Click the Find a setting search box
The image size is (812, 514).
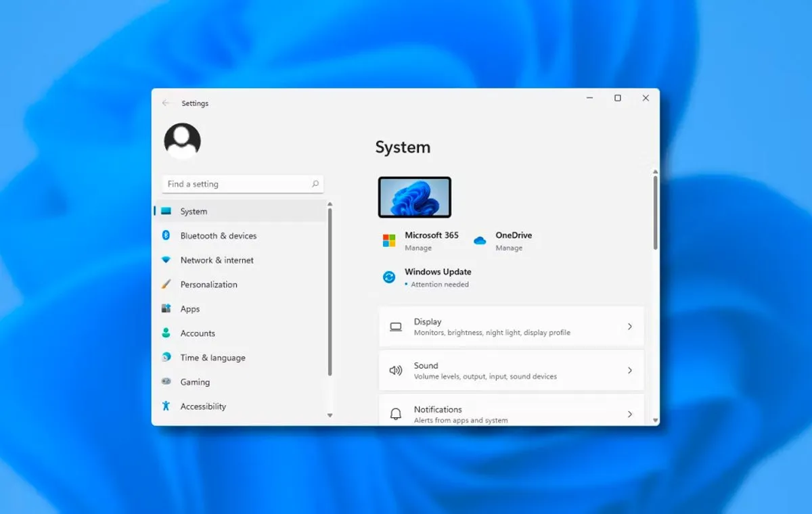coord(237,184)
